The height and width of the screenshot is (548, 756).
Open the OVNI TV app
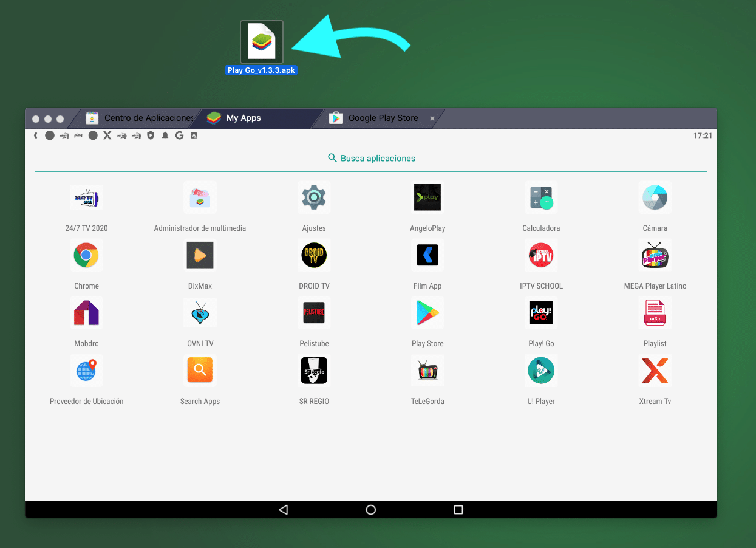click(200, 313)
